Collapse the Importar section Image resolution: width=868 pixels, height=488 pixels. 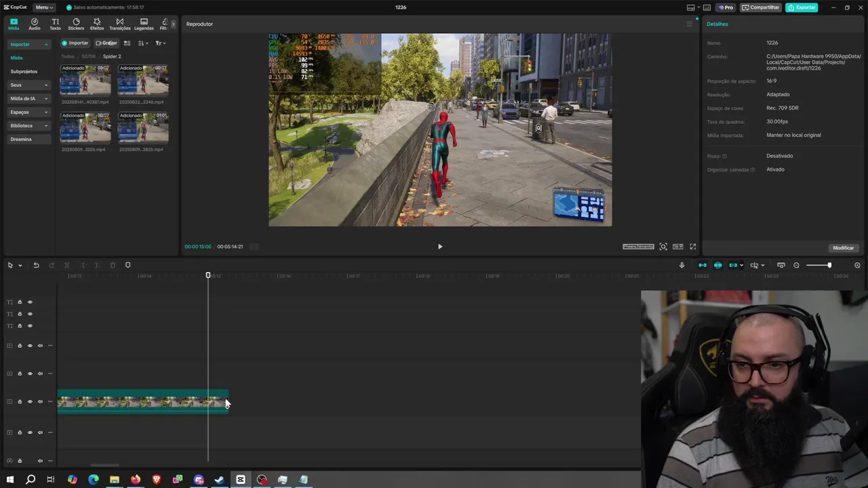[x=28, y=44]
